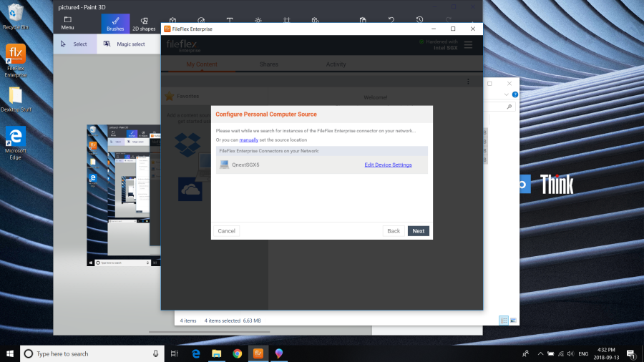
Task: Click the ENG language indicator
Action: point(583,353)
